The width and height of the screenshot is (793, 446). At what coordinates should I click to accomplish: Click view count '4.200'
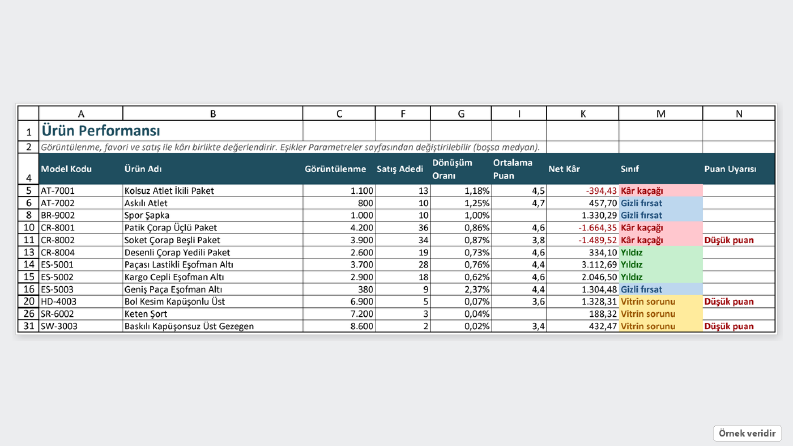339,228
